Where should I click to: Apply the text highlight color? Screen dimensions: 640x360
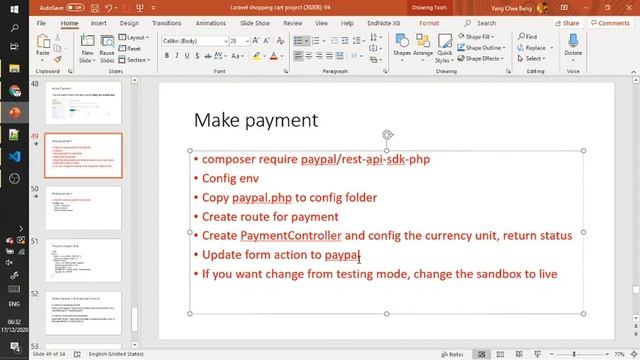tap(256, 56)
